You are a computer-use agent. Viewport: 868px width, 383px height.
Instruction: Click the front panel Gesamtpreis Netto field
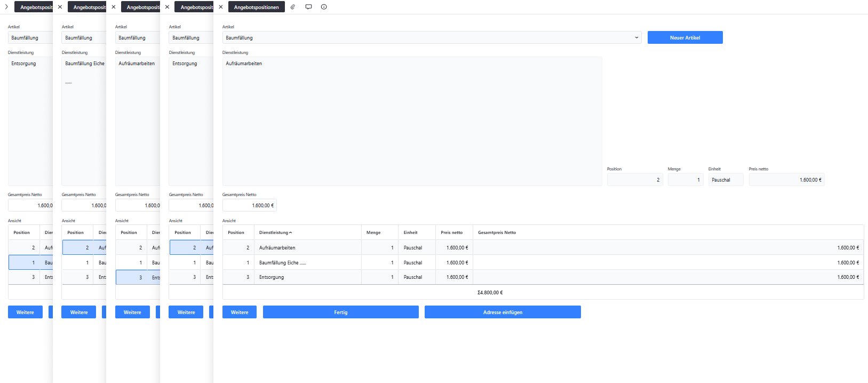[x=249, y=205]
